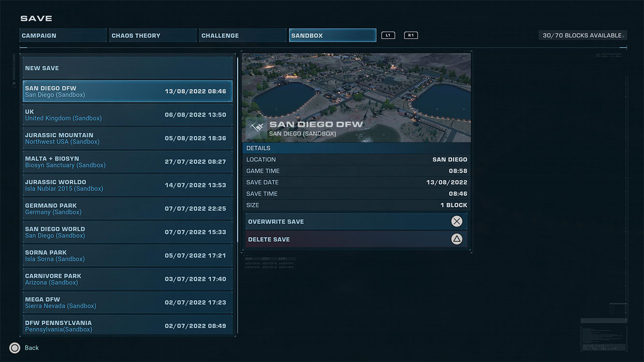This screenshot has width=644, height=362.
Task: Select the Carnivore Park save
Action: click(x=128, y=279)
